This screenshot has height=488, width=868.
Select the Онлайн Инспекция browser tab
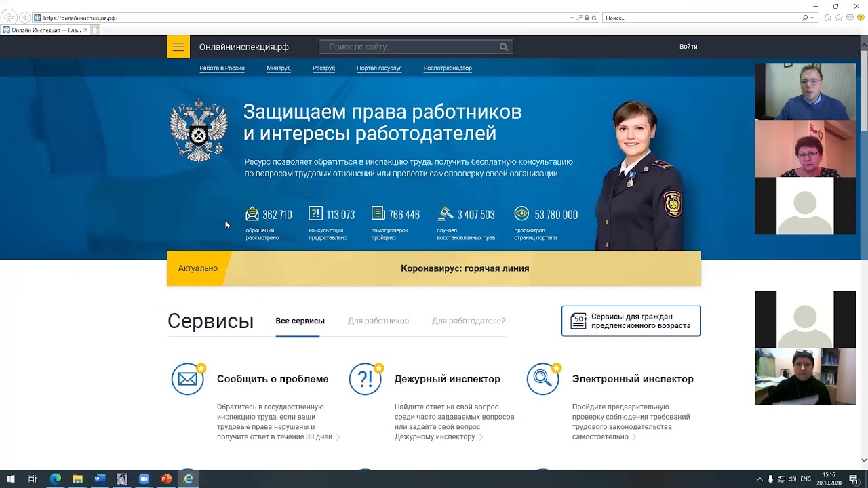(45, 30)
